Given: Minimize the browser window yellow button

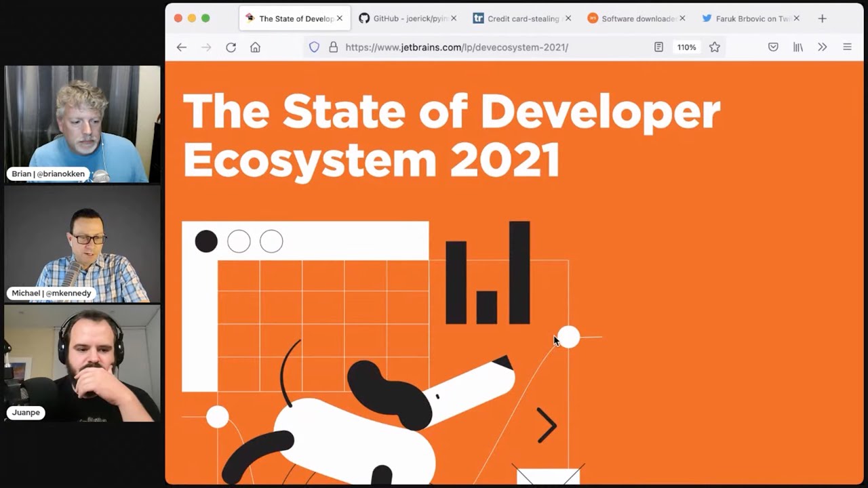Looking at the screenshot, I should click(x=192, y=18).
